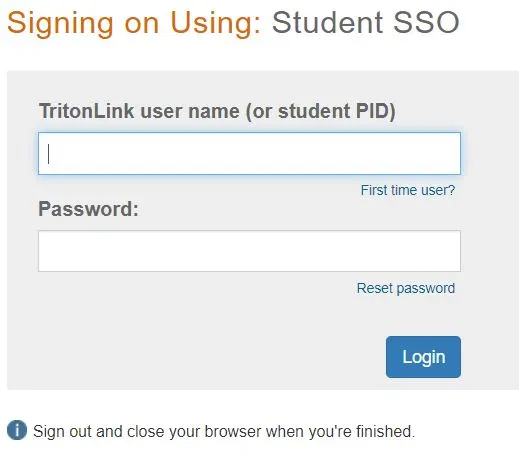The width and height of the screenshot is (519, 454).
Task: Click the word SSO in the heading
Action: pos(426,23)
